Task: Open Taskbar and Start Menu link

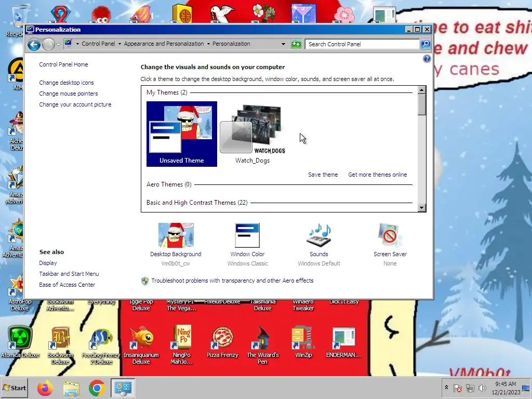Action: 69,274
